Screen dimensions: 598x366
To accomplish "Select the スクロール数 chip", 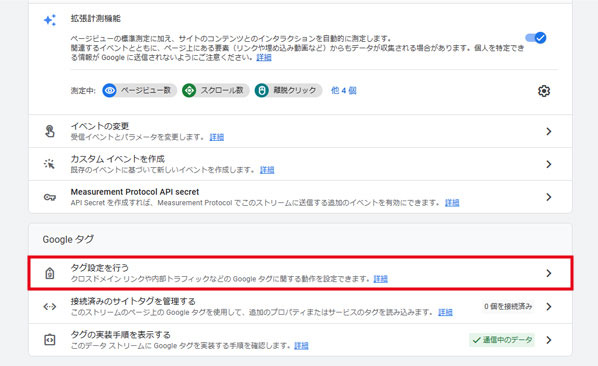I will coord(215,90).
